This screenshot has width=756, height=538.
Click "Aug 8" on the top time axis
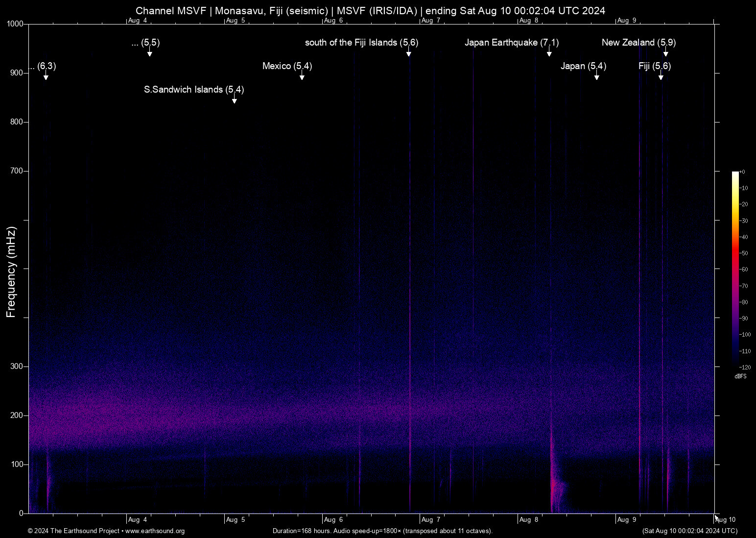(529, 21)
